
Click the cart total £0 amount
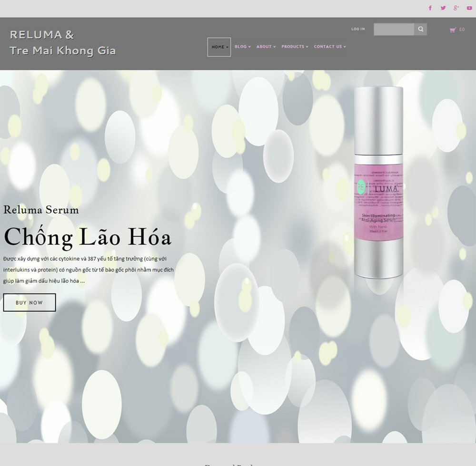(462, 29)
